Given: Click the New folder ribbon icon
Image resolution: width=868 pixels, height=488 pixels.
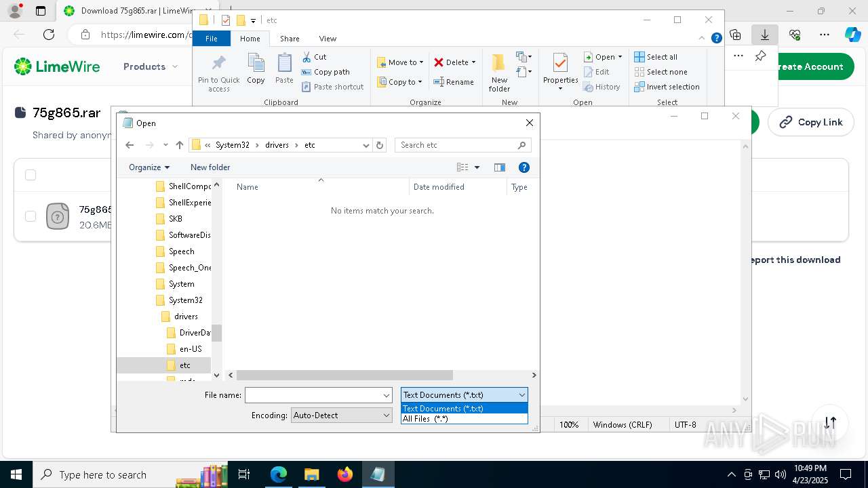Looking at the screenshot, I should 498,63.
